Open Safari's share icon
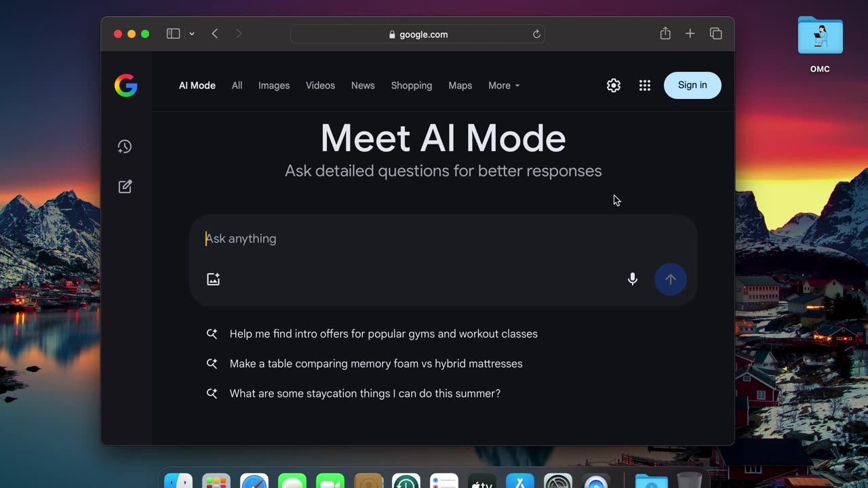Screen dimensions: 868x488 click(665, 33)
